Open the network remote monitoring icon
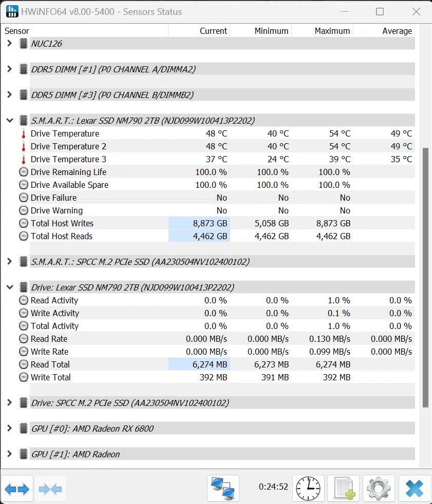The width and height of the screenshot is (432, 504). [x=223, y=489]
